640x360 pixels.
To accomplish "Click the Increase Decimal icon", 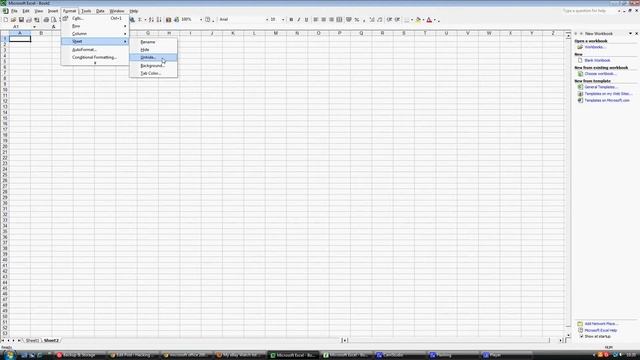I will [x=372, y=20].
